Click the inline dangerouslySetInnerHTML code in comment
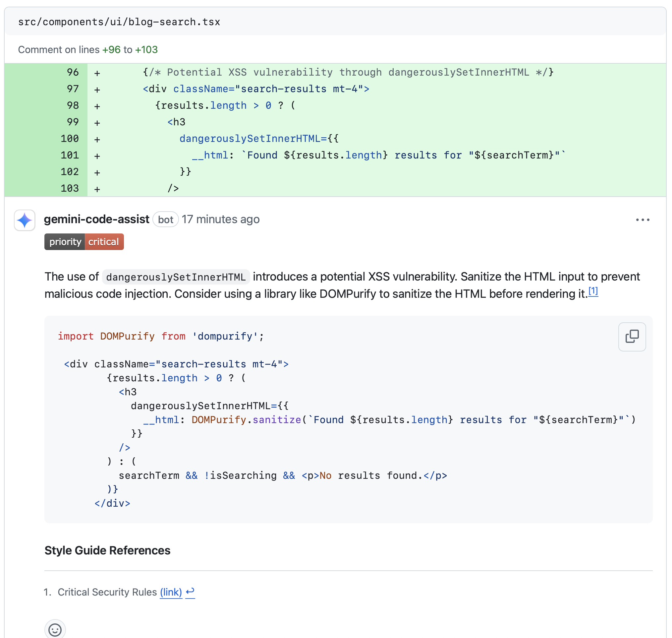The image size is (672, 638). [x=176, y=277]
